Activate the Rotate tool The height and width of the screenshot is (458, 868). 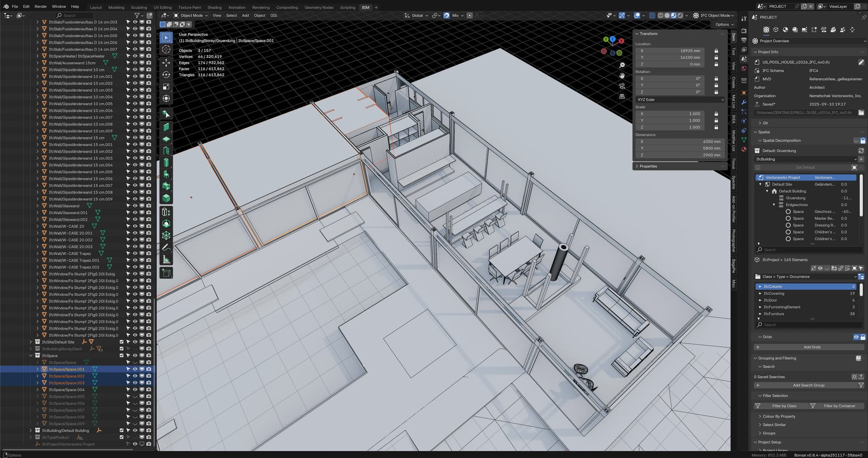point(166,75)
